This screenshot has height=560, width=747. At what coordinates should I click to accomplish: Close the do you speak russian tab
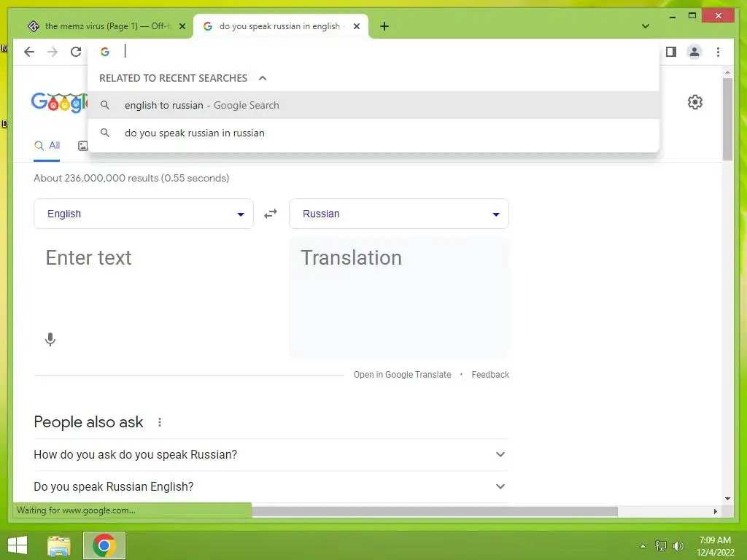pos(356,26)
